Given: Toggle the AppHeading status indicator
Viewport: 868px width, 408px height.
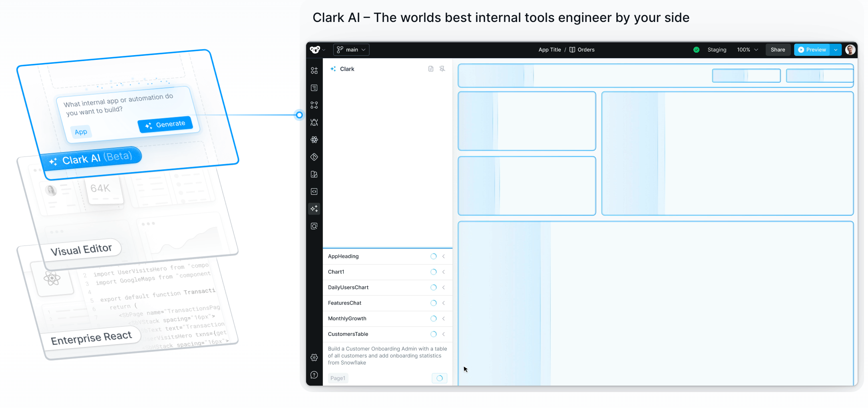Looking at the screenshot, I should click(x=433, y=256).
